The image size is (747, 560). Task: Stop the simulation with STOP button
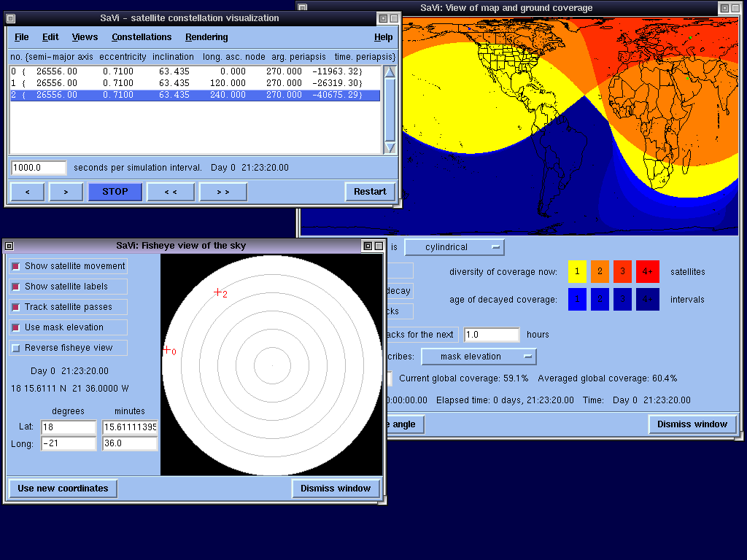tap(115, 192)
